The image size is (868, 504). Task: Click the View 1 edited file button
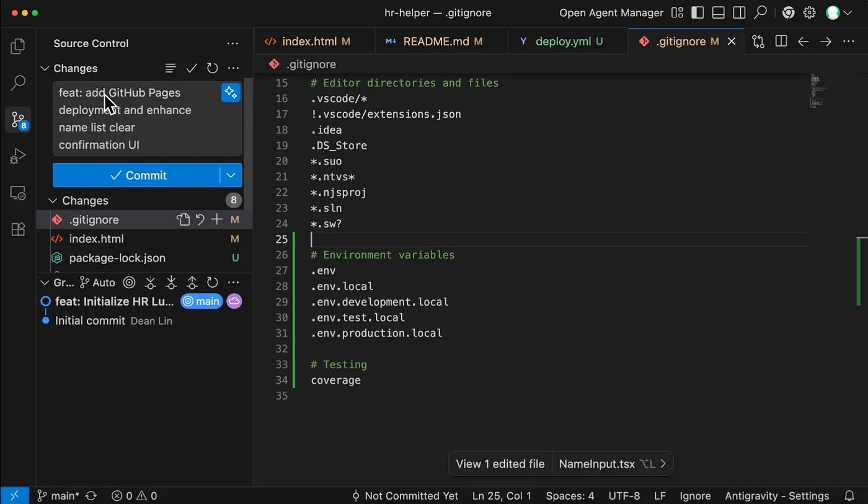tap(500, 464)
